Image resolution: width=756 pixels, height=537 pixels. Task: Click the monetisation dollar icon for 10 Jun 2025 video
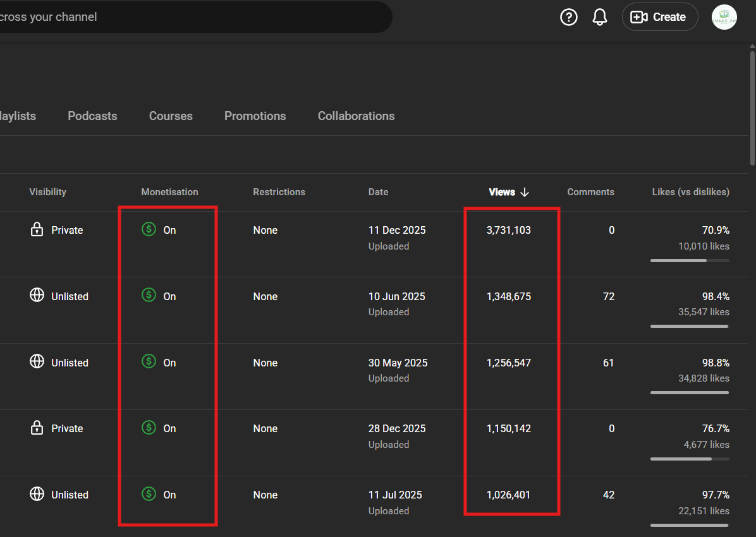click(x=149, y=295)
